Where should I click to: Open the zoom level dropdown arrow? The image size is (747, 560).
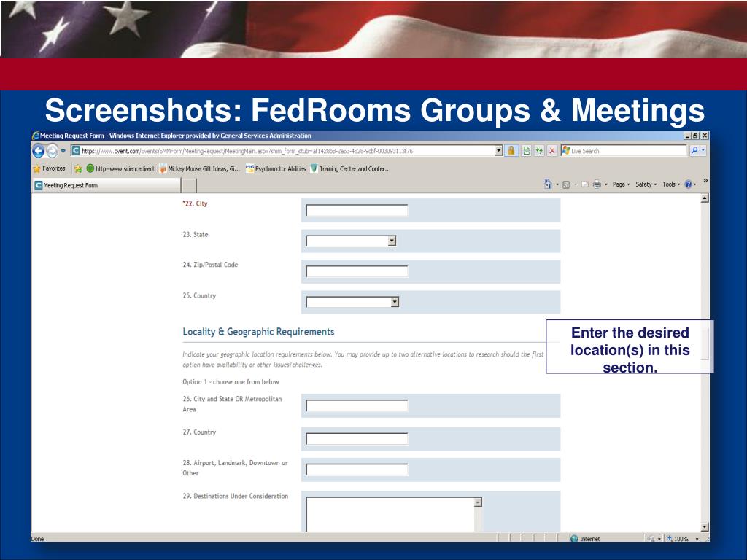click(x=697, y=539)
